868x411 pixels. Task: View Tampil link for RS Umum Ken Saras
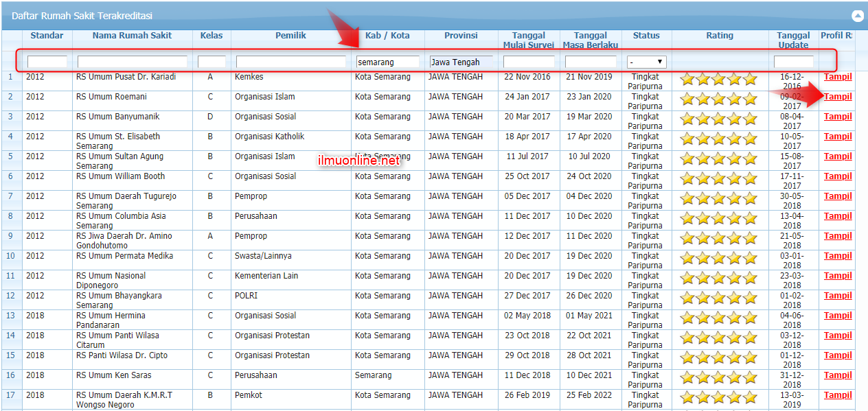pyautogui.click(x=838, y=375)
